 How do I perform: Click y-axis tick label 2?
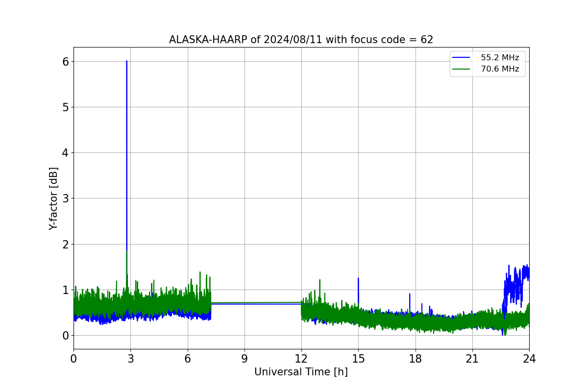65,244
